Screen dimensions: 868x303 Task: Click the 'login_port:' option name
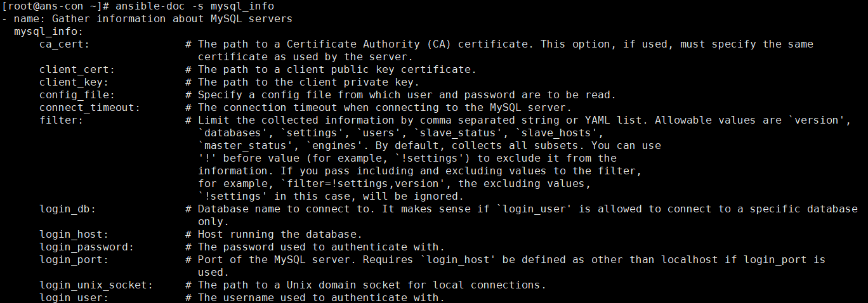74,260
